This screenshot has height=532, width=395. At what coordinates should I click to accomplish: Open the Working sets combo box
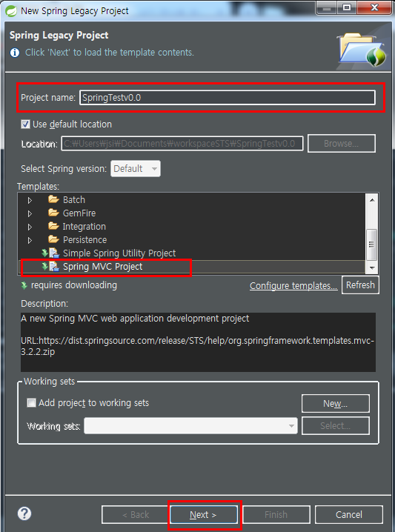[x=190, y=426]
